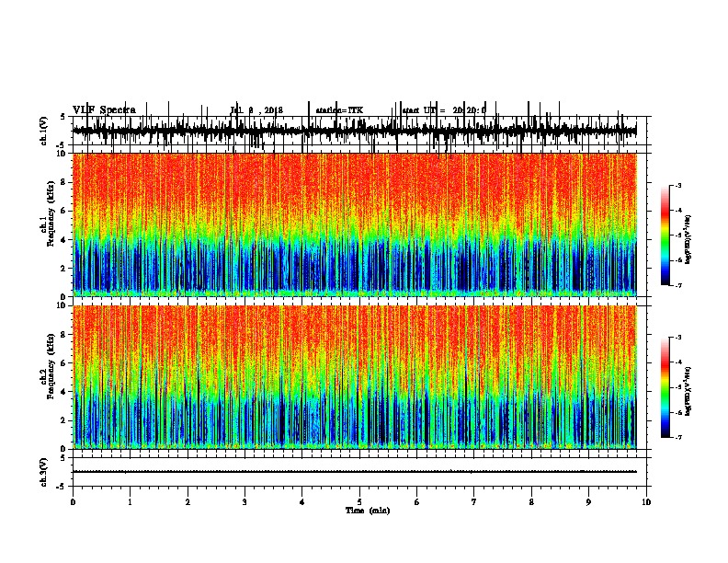This screenshot has width=728, height=563.
Task: Click the "8" kHz tick of the ch.1 spectrogram
Action: click(64, 182)
